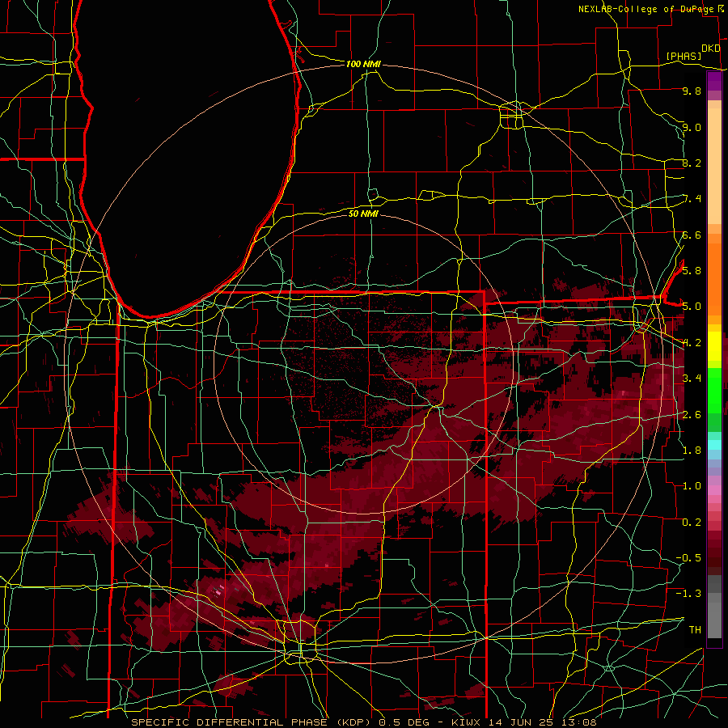Pick the yellow segment of the color bar

pyautogui.click(x=714, y=346)
